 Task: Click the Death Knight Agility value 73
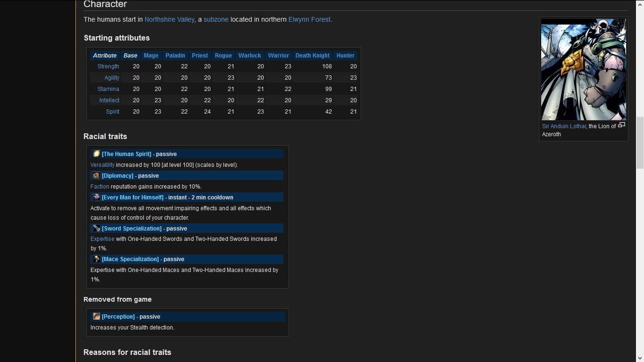(x=329, y=78)
